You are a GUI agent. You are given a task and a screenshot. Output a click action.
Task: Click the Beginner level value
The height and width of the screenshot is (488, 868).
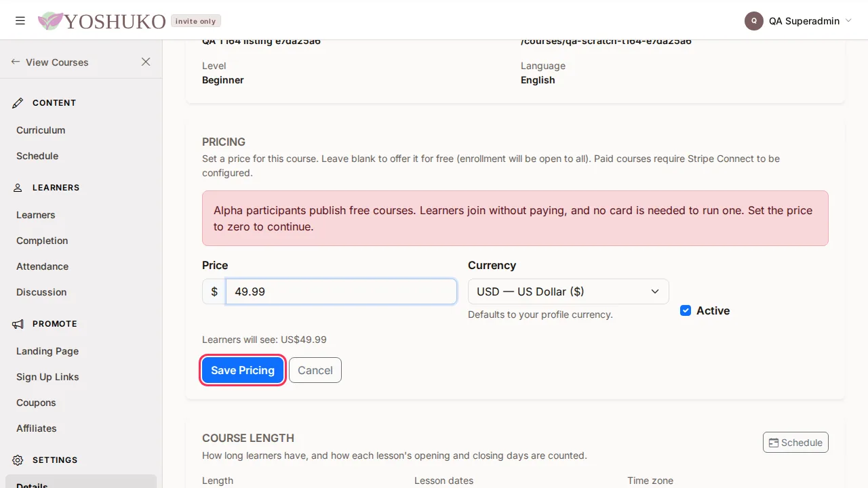223,80
